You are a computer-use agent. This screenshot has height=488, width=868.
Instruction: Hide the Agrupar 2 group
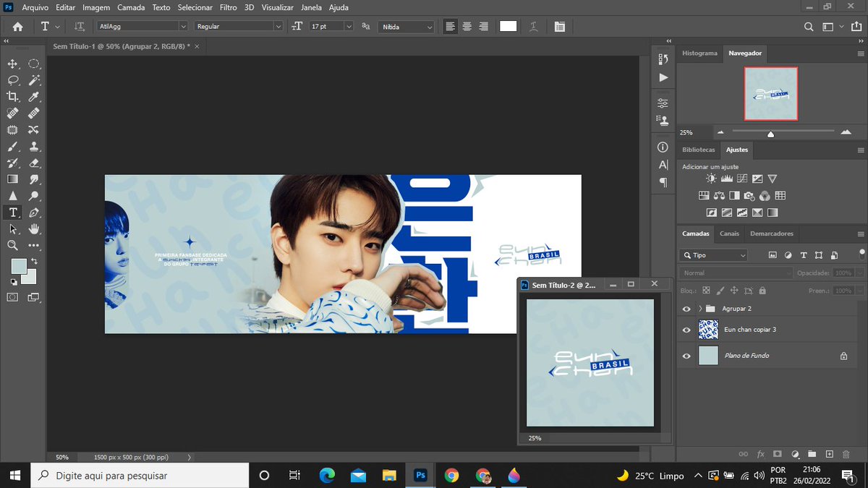point(686,309)
